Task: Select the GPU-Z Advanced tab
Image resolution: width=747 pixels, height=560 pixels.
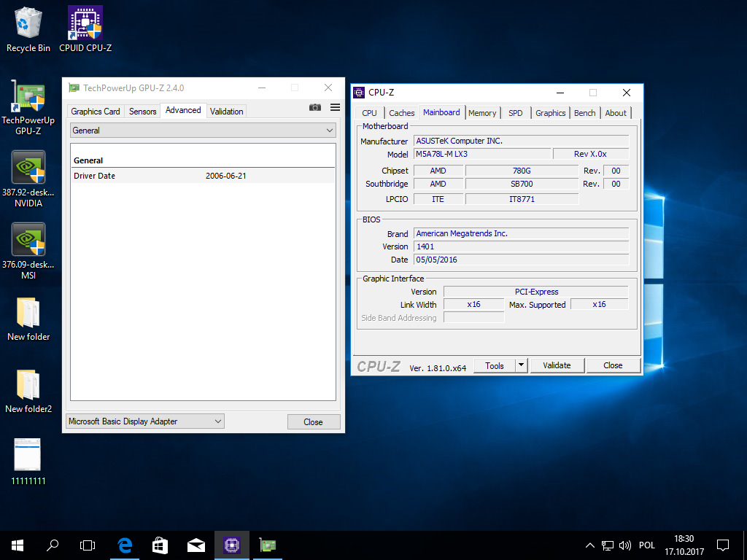Action: point(183,111)
